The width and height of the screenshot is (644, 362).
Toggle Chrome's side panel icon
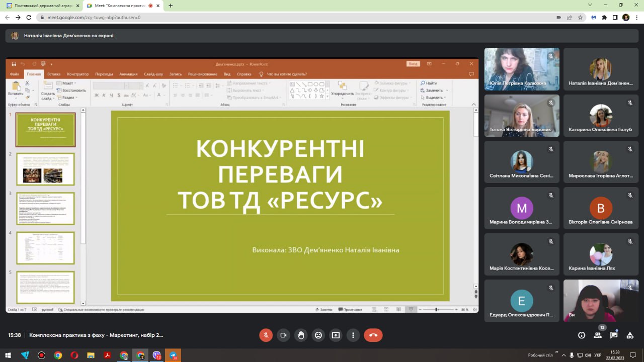click(x=615, y=17)
